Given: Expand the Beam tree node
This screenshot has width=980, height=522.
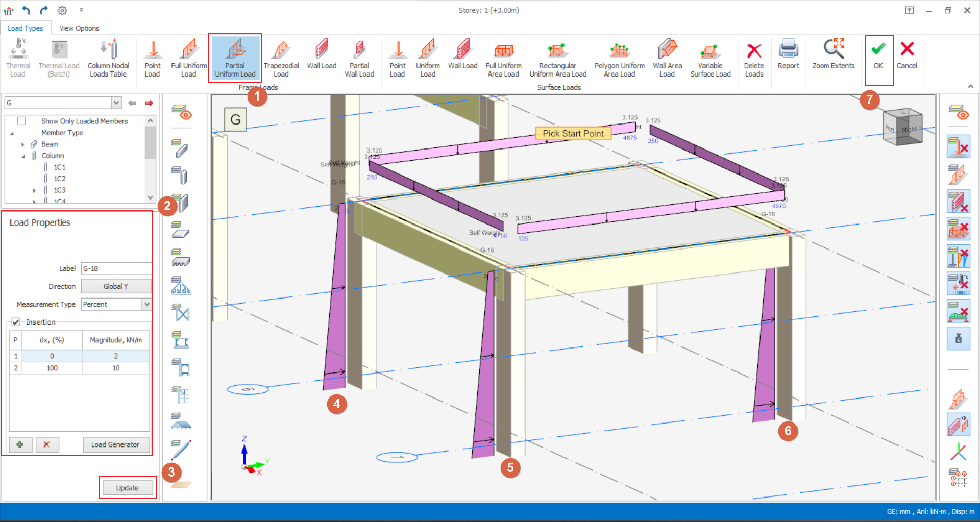Looking at the screenshot, I should (23, 144).
